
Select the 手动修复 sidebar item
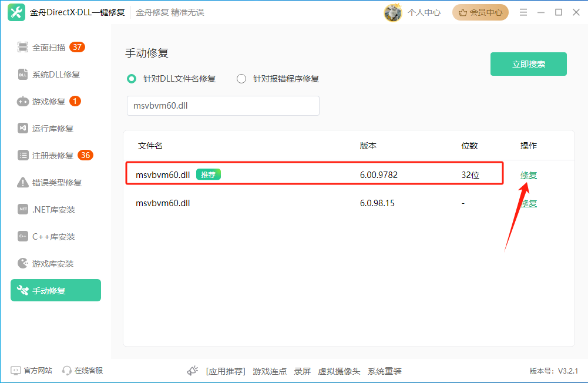tap(56, 290)
